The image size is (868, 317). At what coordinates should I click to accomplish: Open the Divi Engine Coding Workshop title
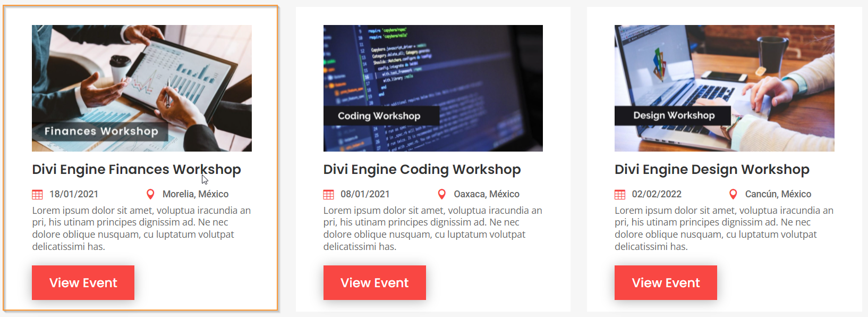click(x=422, y=170)
